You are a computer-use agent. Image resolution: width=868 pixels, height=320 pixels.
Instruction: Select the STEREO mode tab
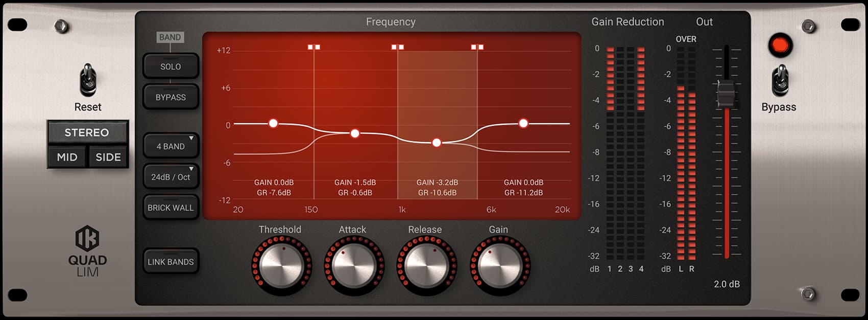[x=87, y=132]
